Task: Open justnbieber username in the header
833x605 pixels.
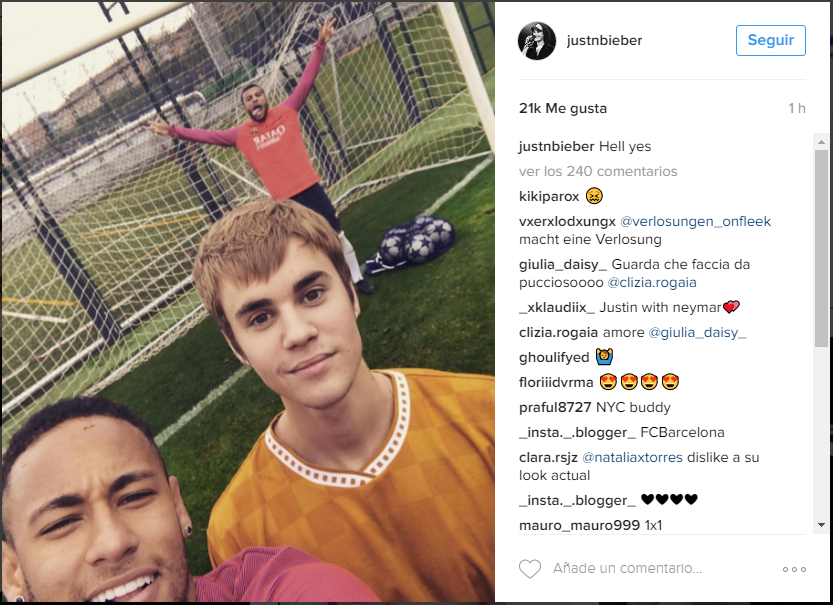Action: pyautogui.click(x=605, y=40)
